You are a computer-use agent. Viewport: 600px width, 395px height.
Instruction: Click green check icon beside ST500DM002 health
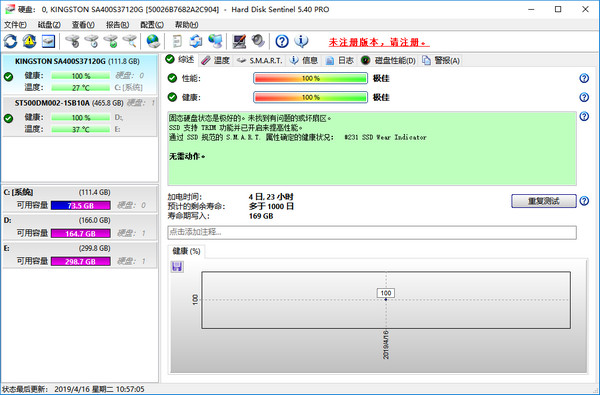pyautogui.click(x=8, y=118)
